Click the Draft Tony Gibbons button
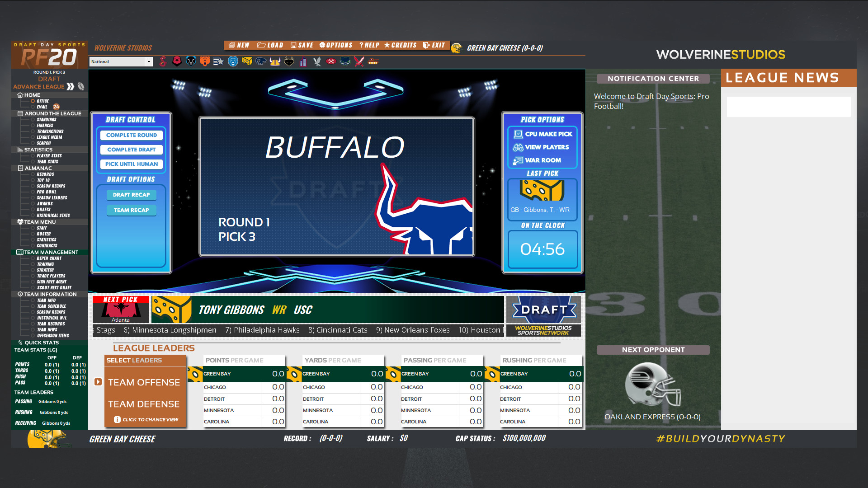 541,309
